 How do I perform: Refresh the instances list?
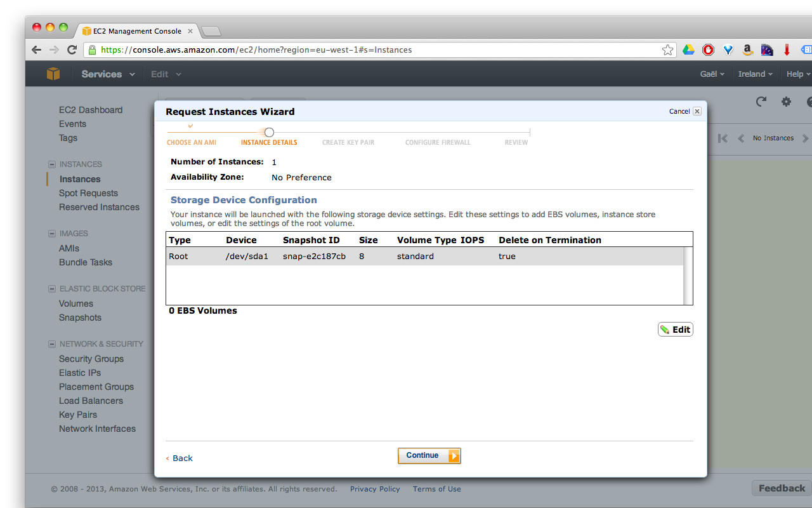pos(761,102)
